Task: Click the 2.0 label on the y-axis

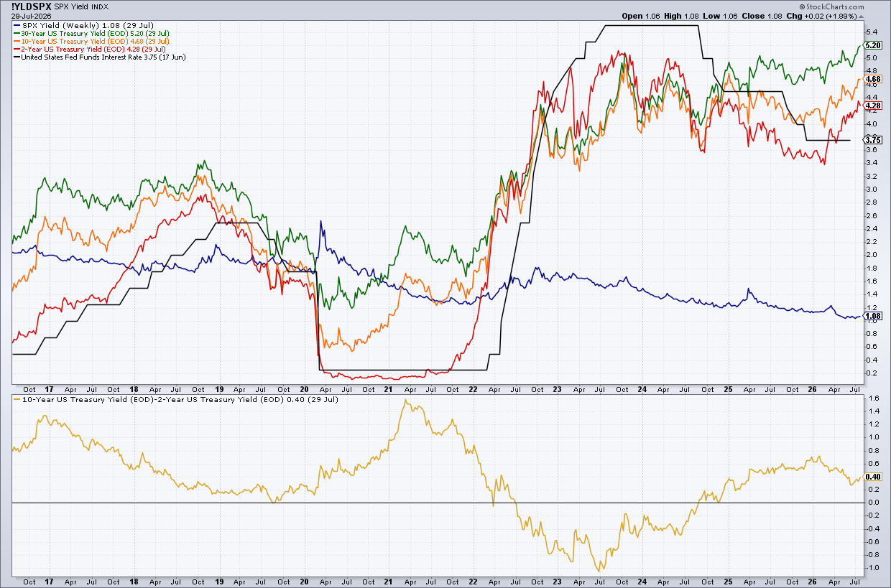Action: [x=870, y=255]
